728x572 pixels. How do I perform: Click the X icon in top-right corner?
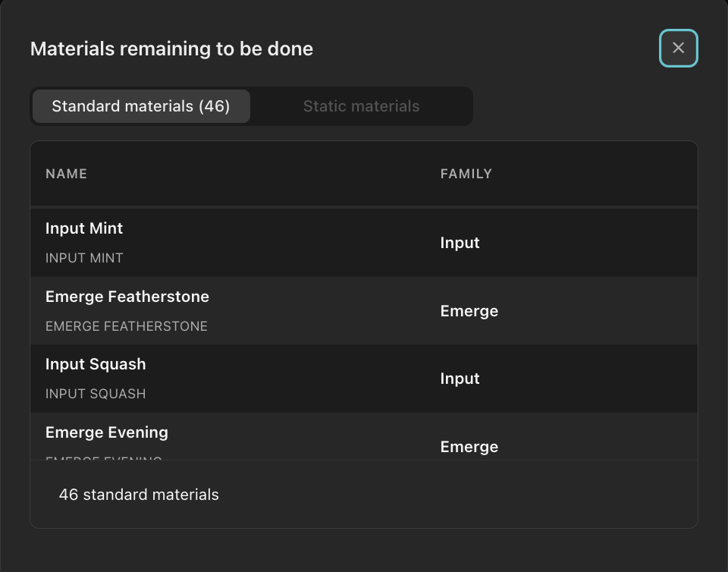(x=678, y=49)
